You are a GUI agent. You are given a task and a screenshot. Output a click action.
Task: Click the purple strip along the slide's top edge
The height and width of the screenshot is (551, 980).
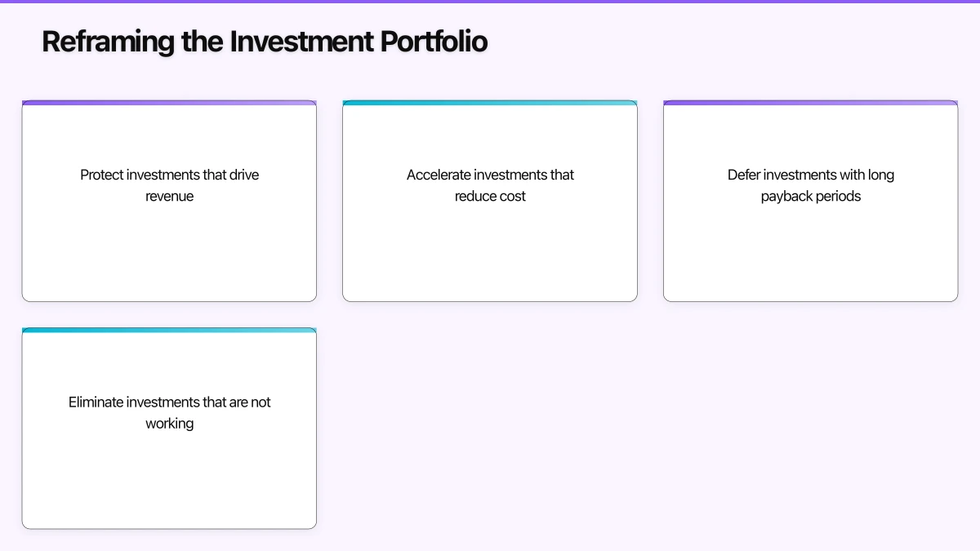(x=490, y=2)
